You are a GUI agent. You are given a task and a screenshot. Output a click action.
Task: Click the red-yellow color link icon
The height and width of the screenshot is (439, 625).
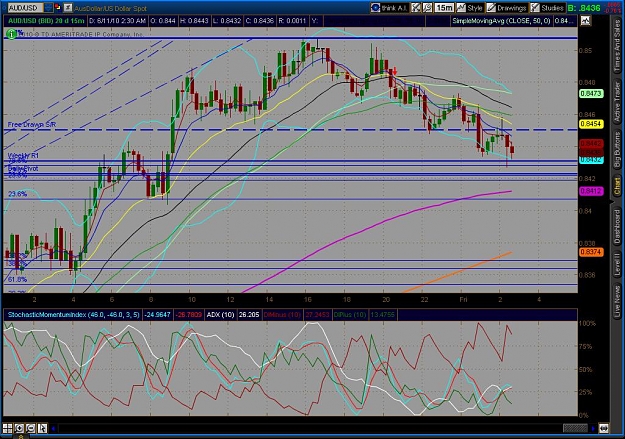[58, 8]
